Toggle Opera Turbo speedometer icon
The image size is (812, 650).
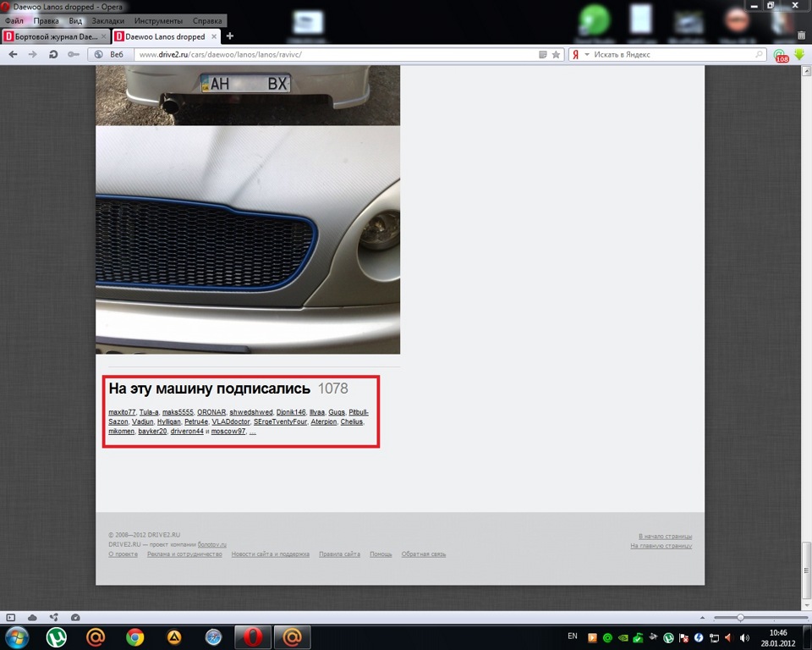click(x=75, y=617)
